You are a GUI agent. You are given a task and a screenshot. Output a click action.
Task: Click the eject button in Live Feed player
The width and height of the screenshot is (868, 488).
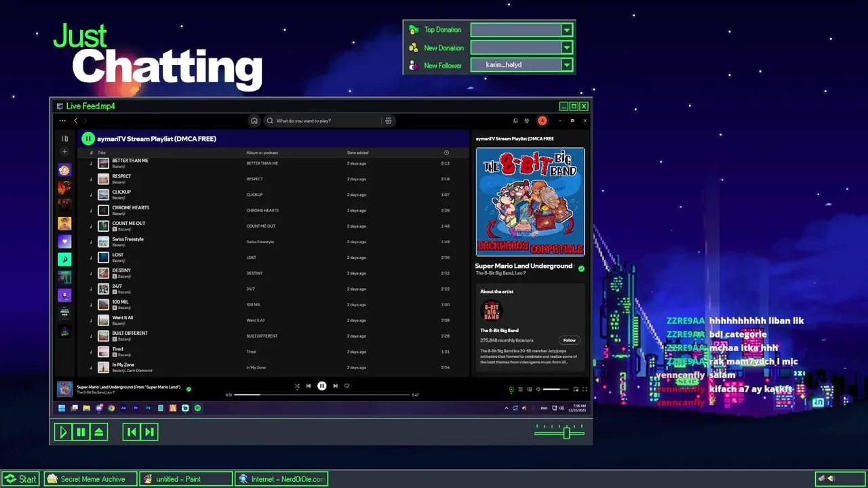pyautogui.click(x=99, y=432)
